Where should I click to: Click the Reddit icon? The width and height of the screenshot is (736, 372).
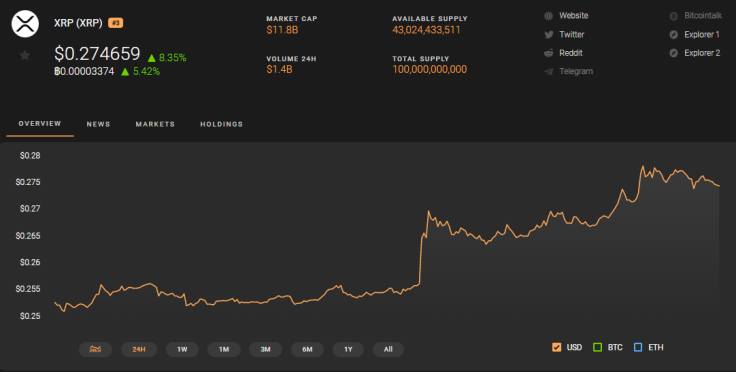(548, 53)
